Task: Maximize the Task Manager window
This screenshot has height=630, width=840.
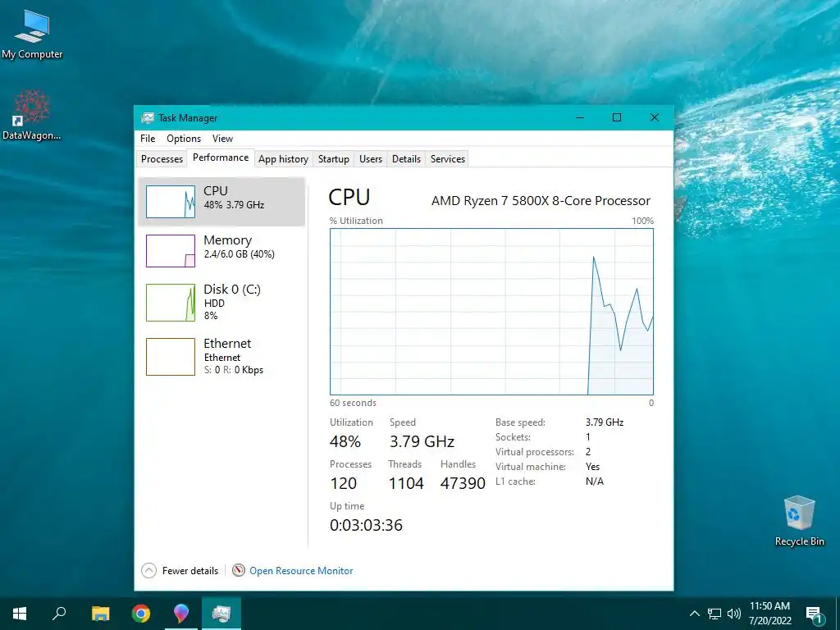Action: pos(617,117)
